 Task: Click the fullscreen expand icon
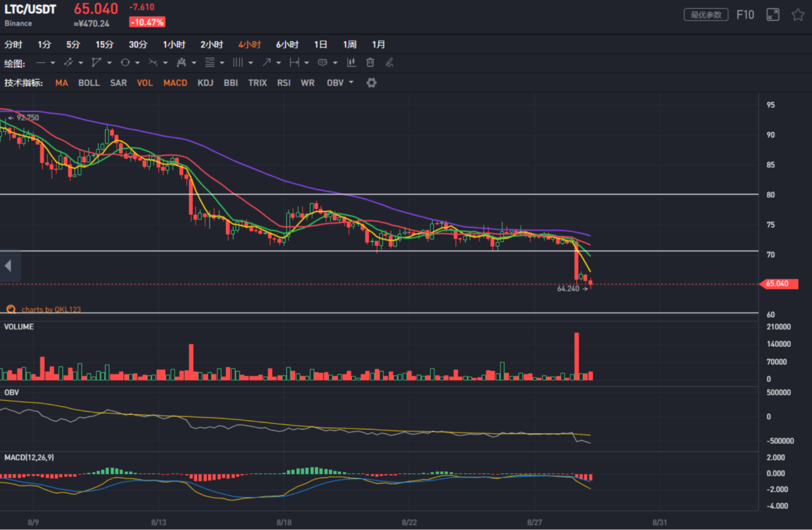(773, 14)
